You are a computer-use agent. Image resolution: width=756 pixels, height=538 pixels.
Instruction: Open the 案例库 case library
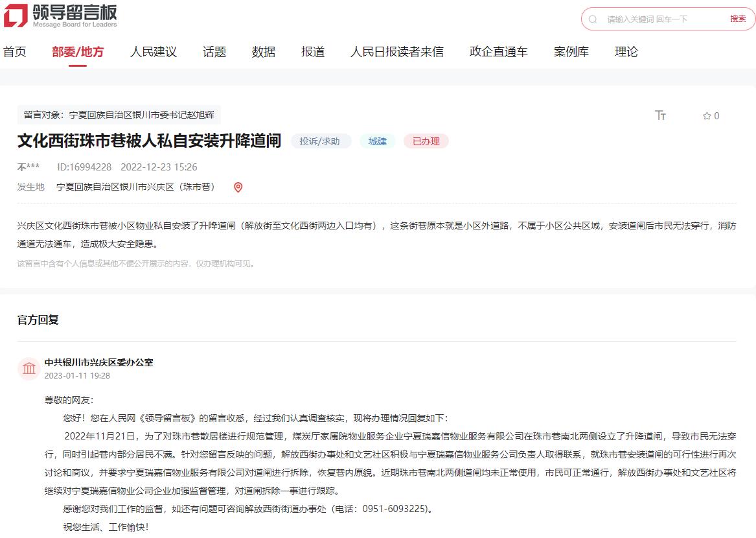571,52
